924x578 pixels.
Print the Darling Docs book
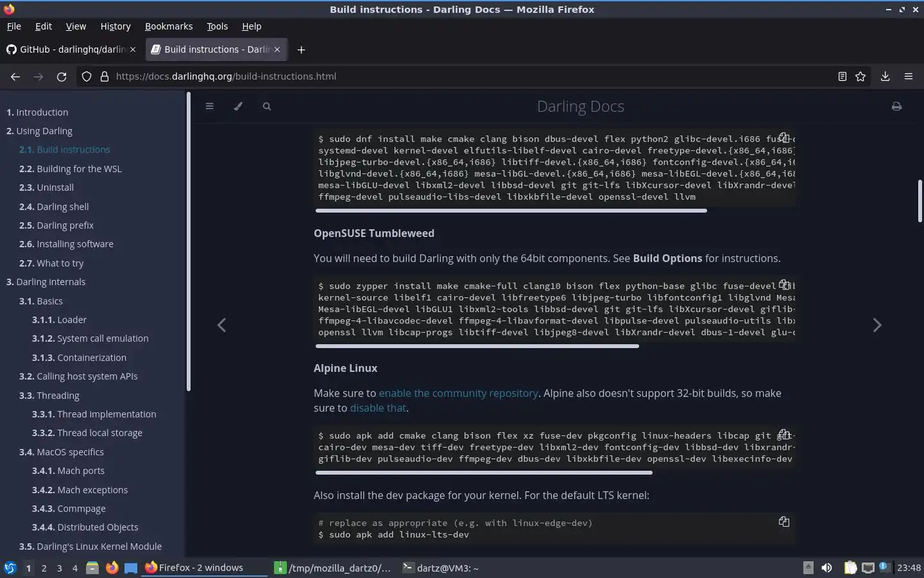(x=896, y=107)
